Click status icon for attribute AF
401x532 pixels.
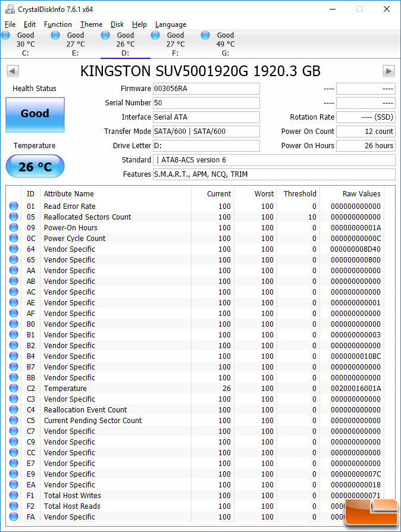pos(14,313)
